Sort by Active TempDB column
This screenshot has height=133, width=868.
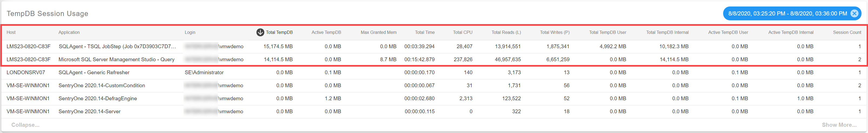point(326,33)
